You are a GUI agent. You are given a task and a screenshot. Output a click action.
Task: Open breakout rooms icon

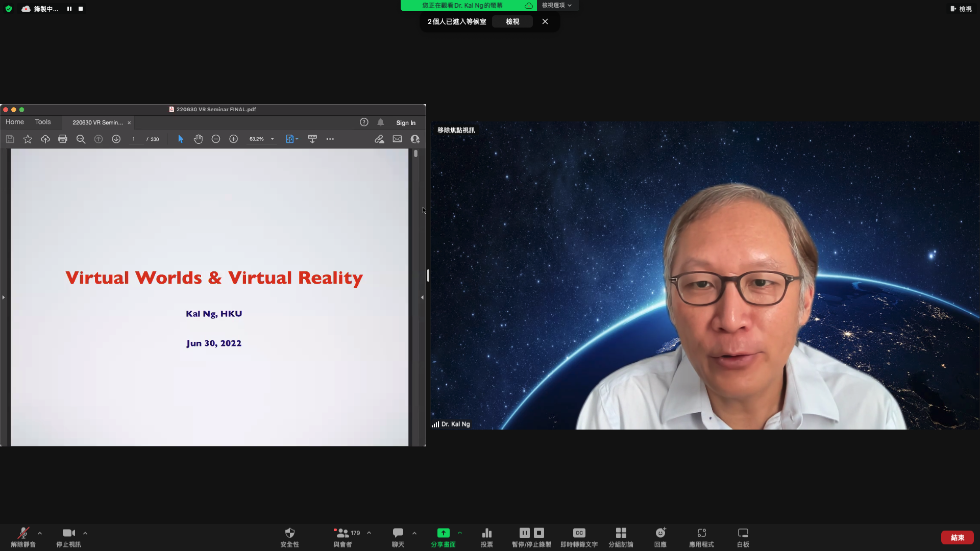point(621,533)
